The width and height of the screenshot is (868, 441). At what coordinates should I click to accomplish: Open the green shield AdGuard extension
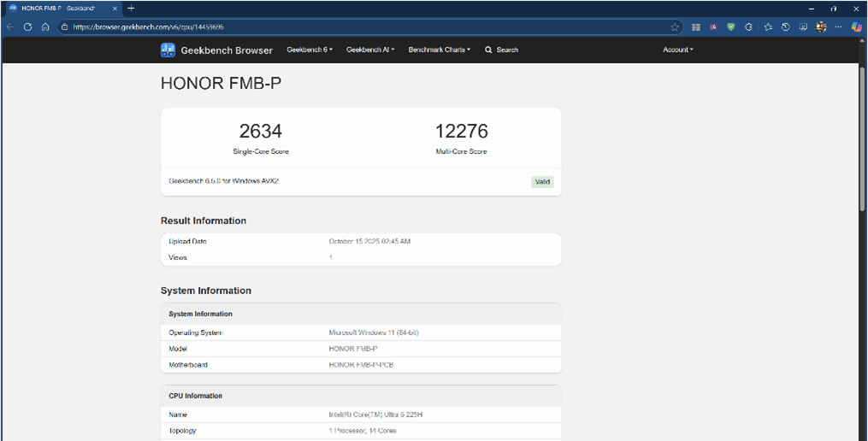(x=730, y=26)
